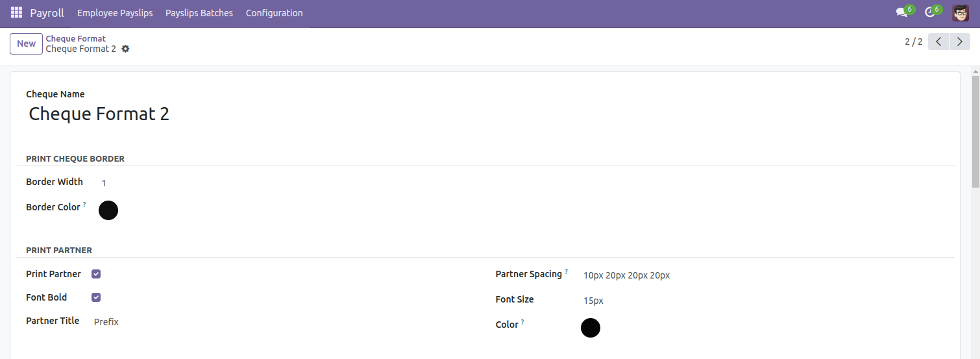Open the Payslips Batches menu
Screen dimensions: 980x359
coord(199,13)
